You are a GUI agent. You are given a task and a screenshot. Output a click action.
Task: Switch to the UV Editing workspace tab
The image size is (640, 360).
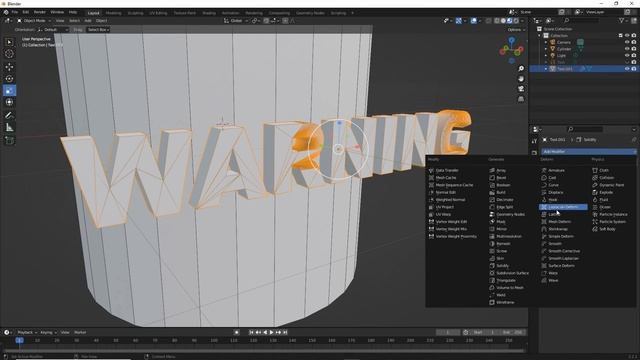click(x=158, y=13)
